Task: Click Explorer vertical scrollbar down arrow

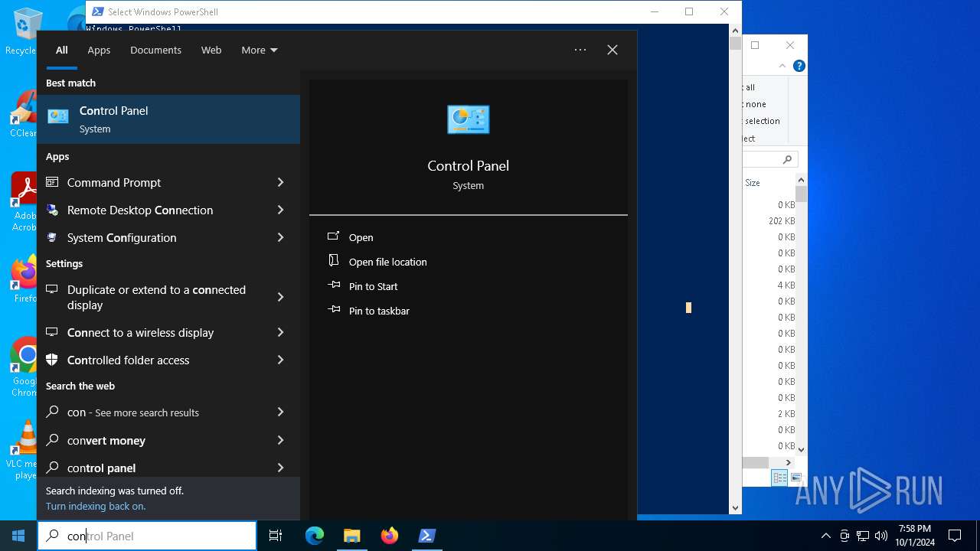Action: 802,449
